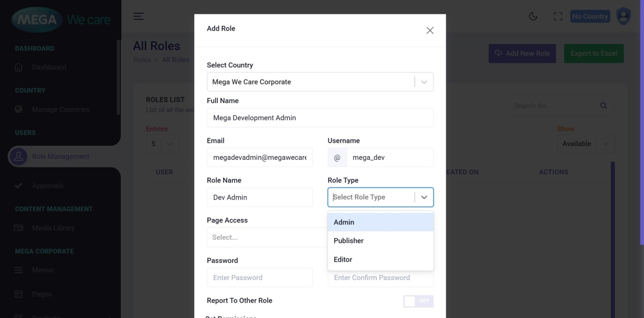Close the Add Role dialog
Image resolution: width=644 pixels, height=318 pixels.
(x=430, y=30)
